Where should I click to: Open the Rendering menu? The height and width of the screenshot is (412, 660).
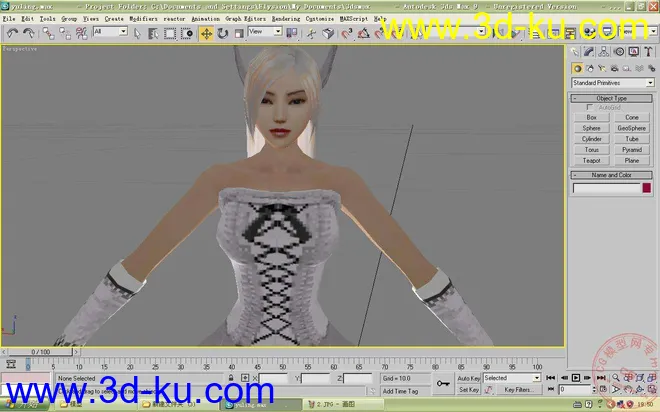287,18
